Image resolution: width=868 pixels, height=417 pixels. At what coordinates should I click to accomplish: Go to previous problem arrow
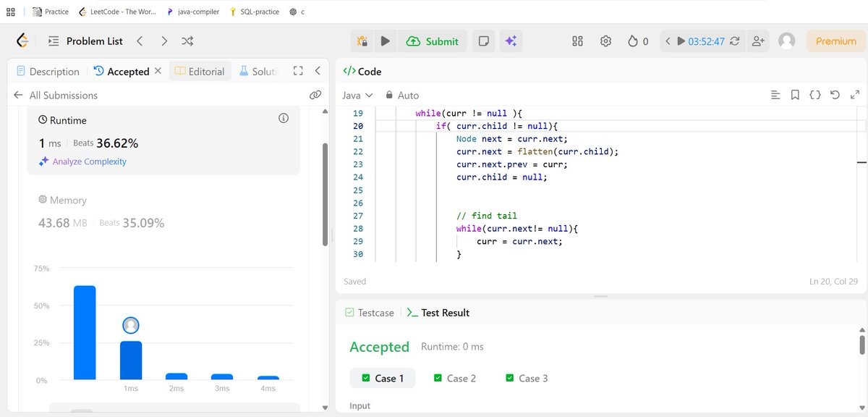tap(140, 41)
